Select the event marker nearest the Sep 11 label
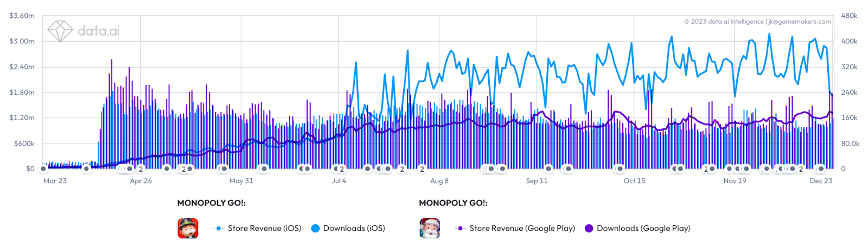This screenshot has height=247, width=868. [x=548, y=168]
